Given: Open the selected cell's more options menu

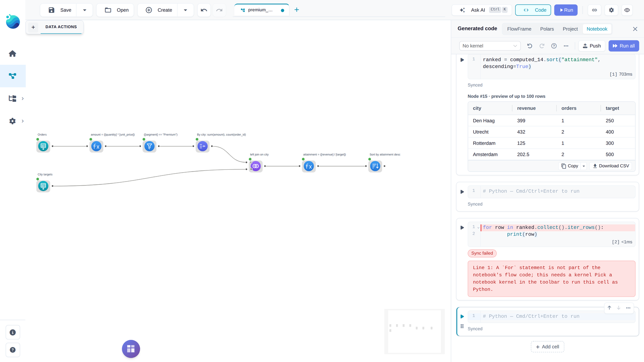Looking at the screenshot, I should pyautogui.click(x=628, y=308).
